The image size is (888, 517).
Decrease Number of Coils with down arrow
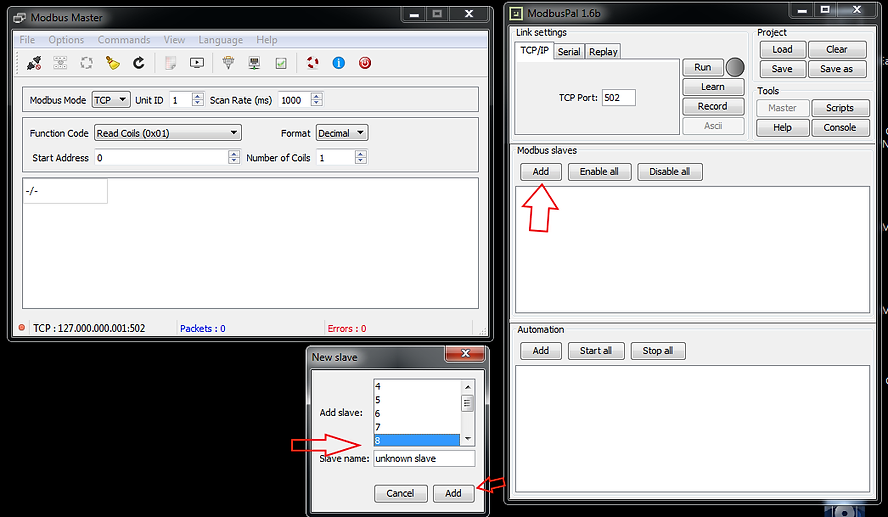(361, 161)
